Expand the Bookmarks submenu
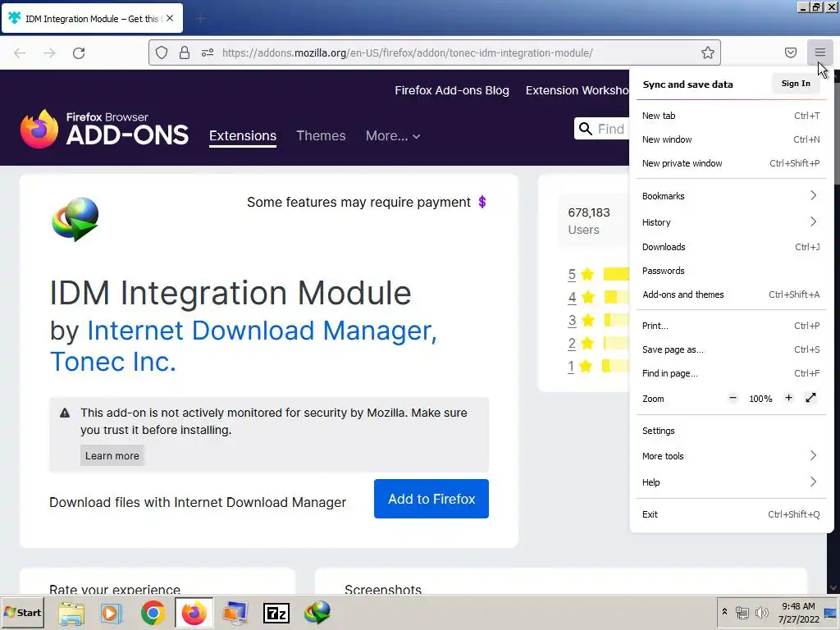The image size is (840, 630). pyautogui.click(x=731, y=195)
